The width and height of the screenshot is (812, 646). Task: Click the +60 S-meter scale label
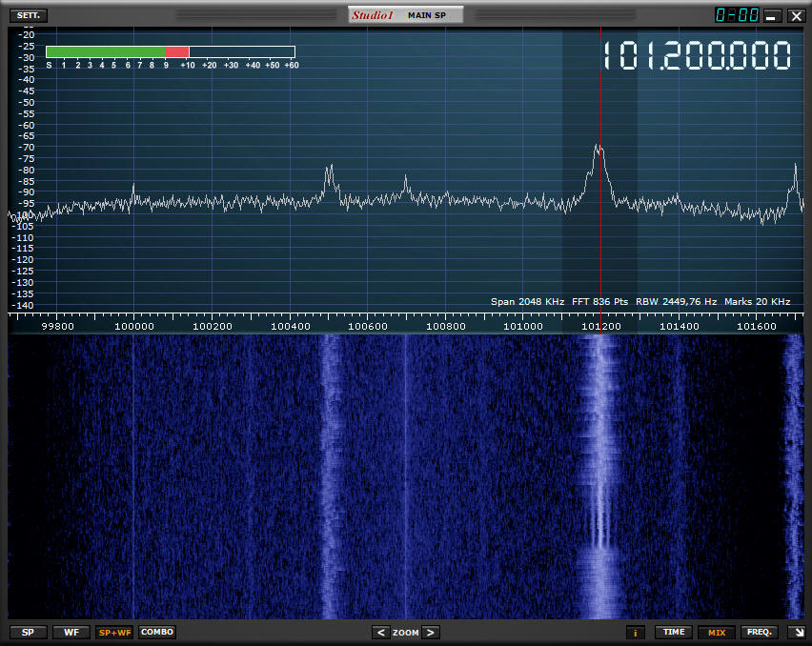click(x=292, y=65)
